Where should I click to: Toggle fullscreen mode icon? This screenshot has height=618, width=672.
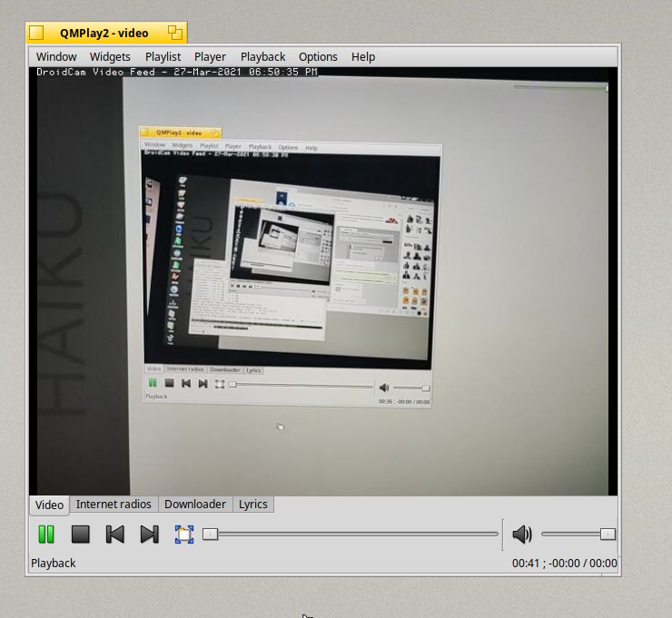184,535
